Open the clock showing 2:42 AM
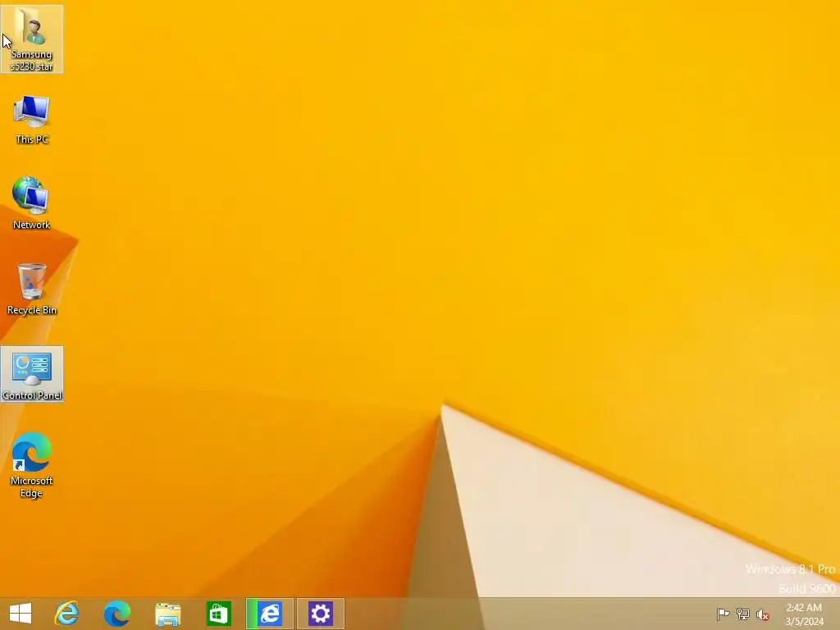 (804, 614)
